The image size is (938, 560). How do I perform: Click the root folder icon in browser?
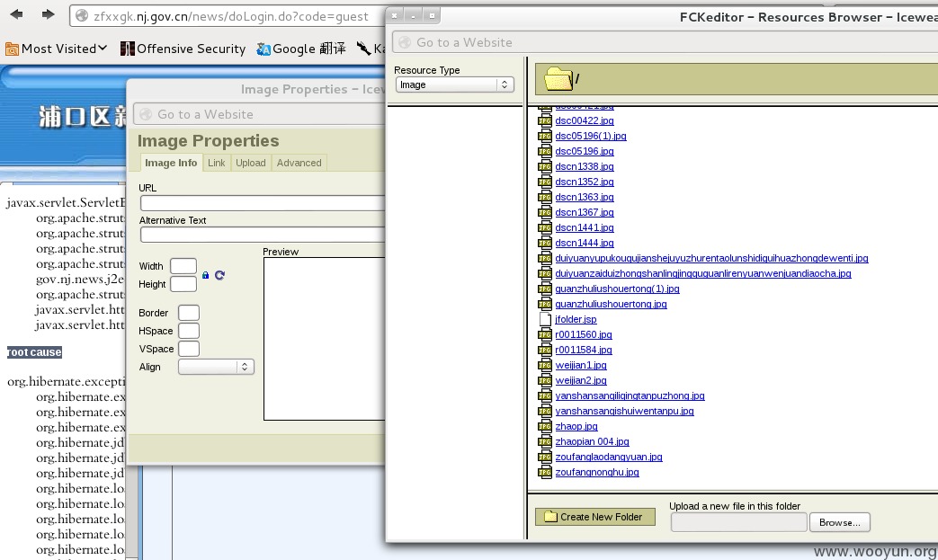[558, 78]
